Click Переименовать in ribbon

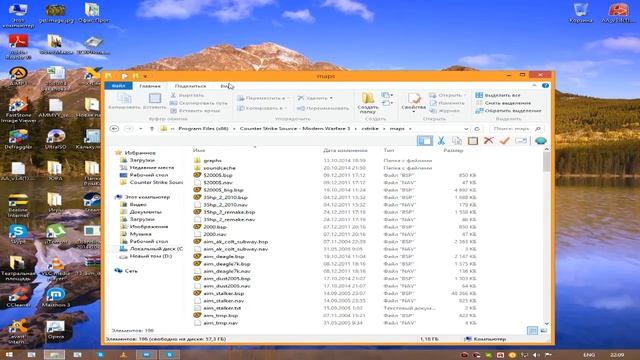point(323,108)
